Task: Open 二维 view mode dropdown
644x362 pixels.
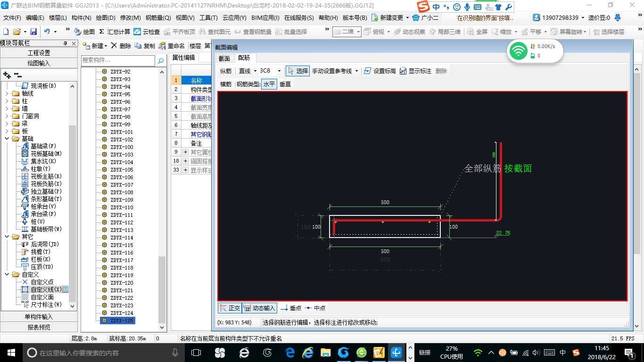Action: pos(358,32)
